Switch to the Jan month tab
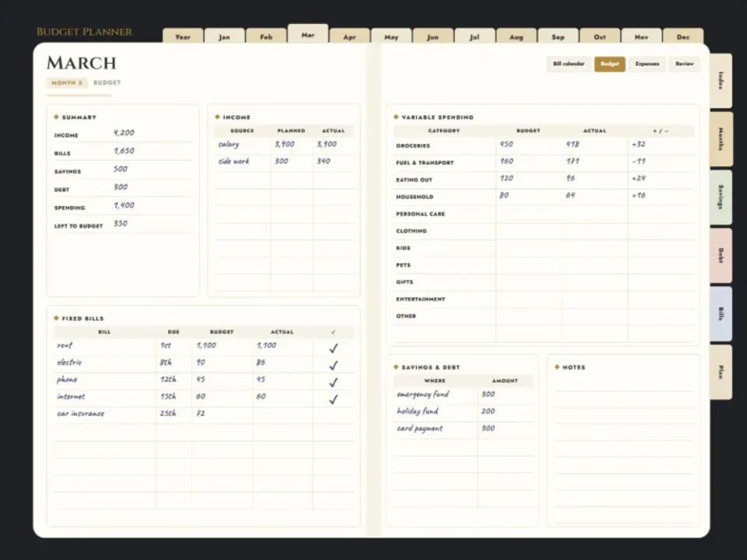 224,37
